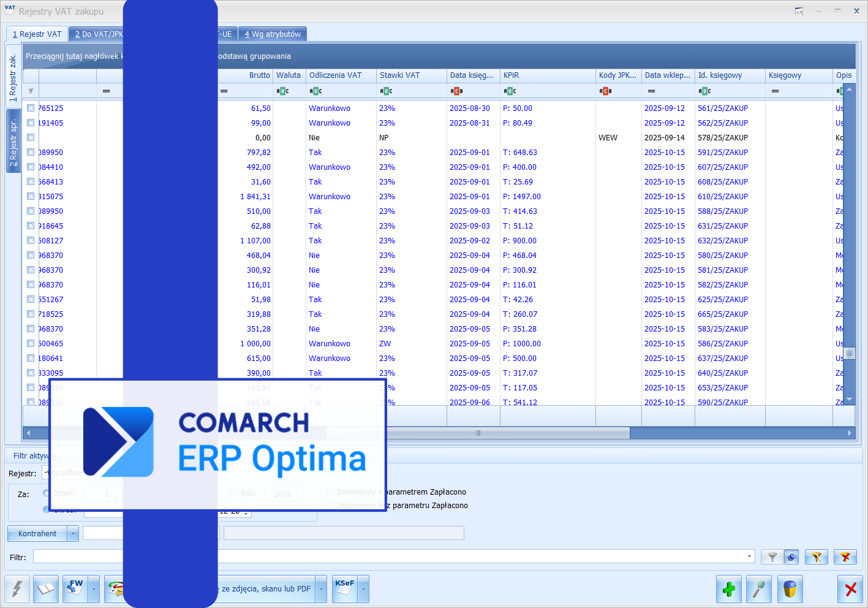868x608 pixels.
Task: Click the grey funnel filter icon
Action: pyautogui.click(x=772, y=557)
